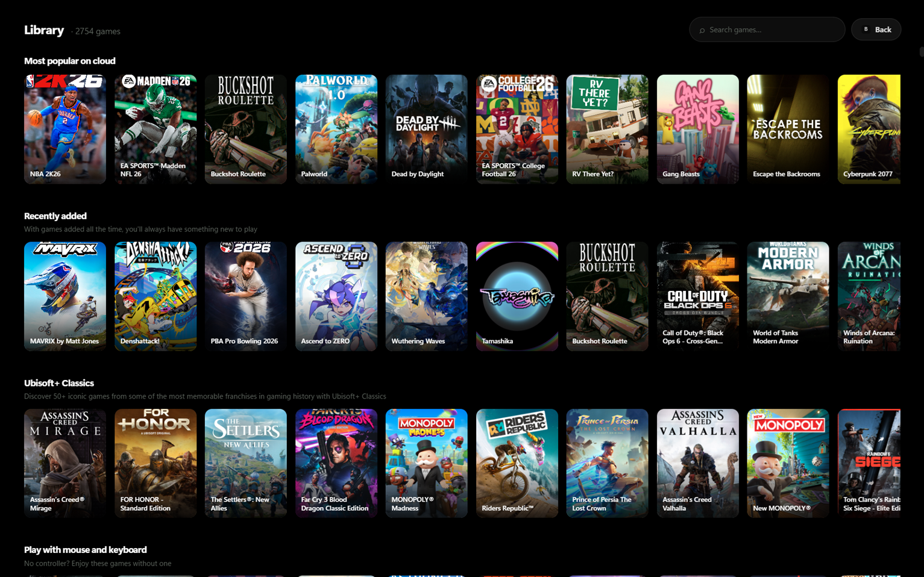Choose the Ascend to ZERO card
The width and height of the screenshot is (924, 577).
pos(336,296)
